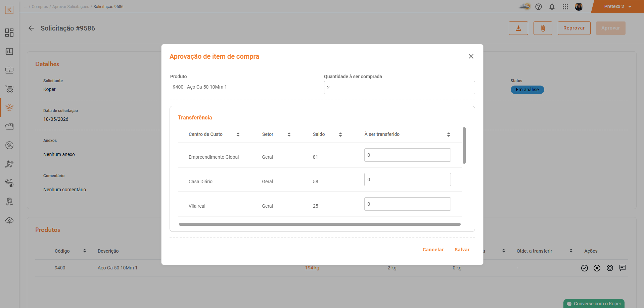Click the Em análise status badge
Viewport: 644px width, 308px height.
pyautogui.click(x=527, y=90)
